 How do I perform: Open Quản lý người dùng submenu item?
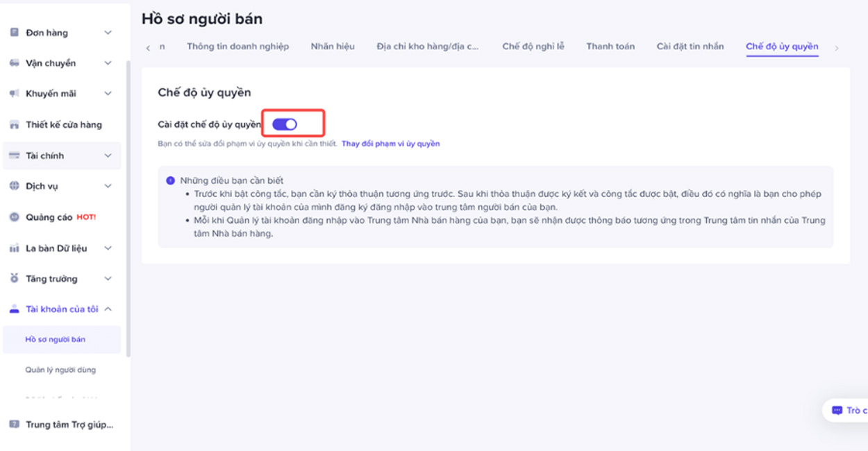point(60,370)
